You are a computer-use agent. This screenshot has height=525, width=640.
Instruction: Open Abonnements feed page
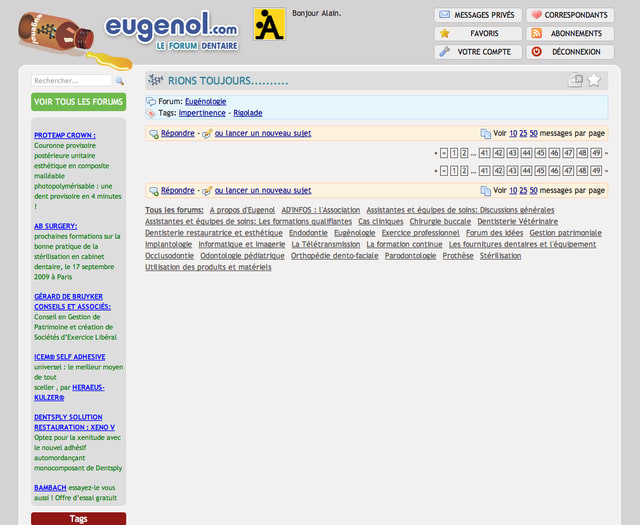(x=570, y=33)
